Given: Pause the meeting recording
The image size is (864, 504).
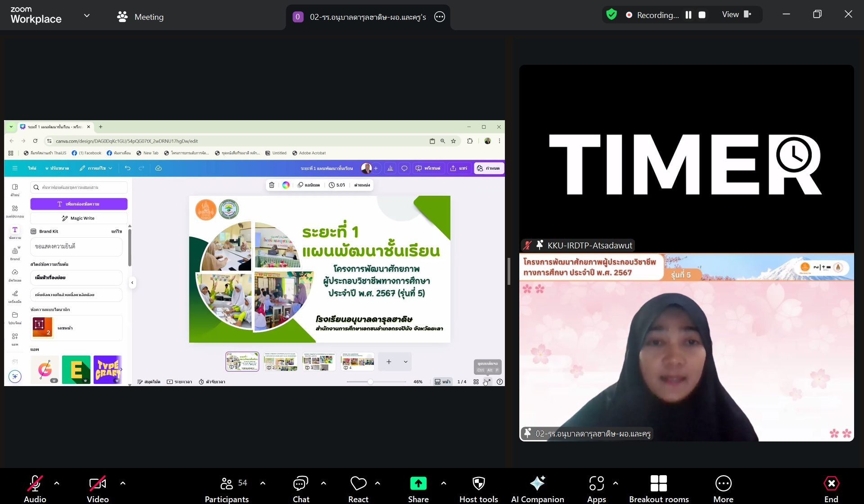Looking at the screenshot, I should coord(688,15).
